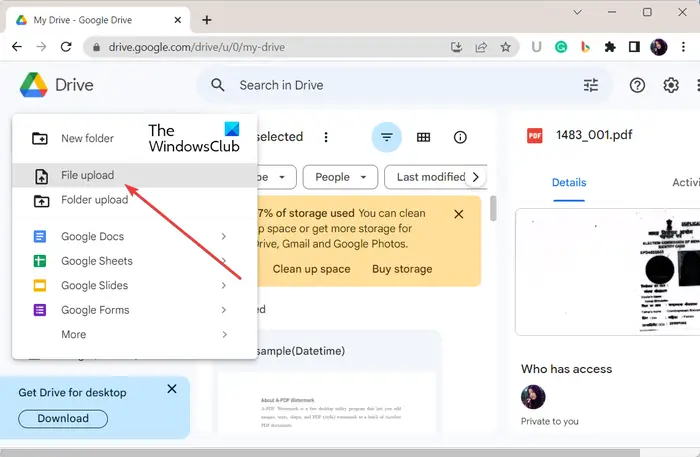This screenshot has width=700, height=457.
Task: Click the view details info icon
Action: [460, 137]
